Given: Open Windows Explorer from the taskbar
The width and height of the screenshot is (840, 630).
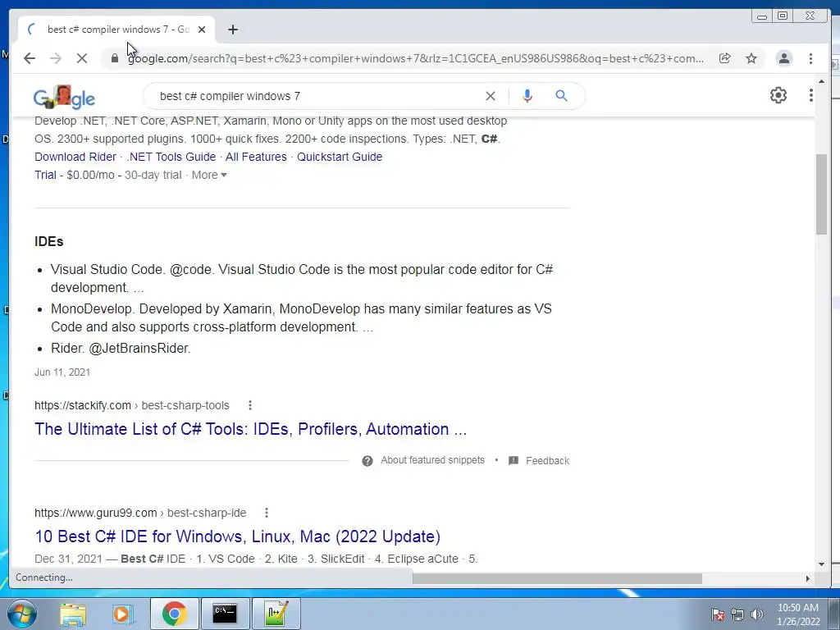Looking at the screenshot, I should pyautogui.click(x=73, y=614).
